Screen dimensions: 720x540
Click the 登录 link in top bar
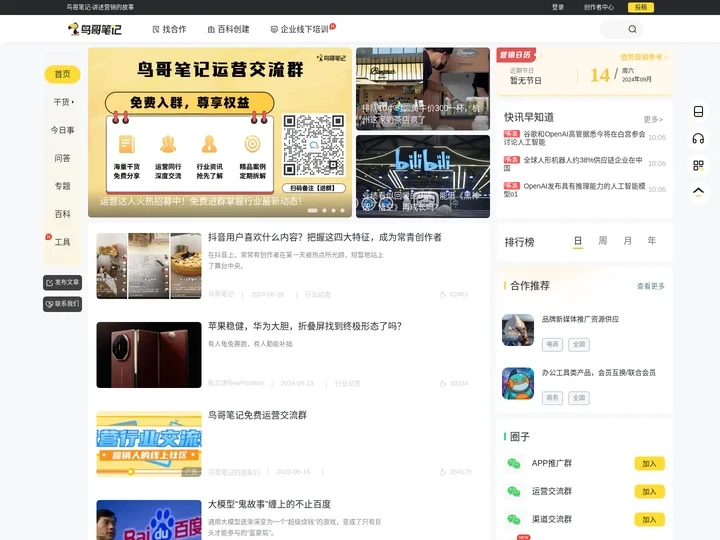point(558,7)
